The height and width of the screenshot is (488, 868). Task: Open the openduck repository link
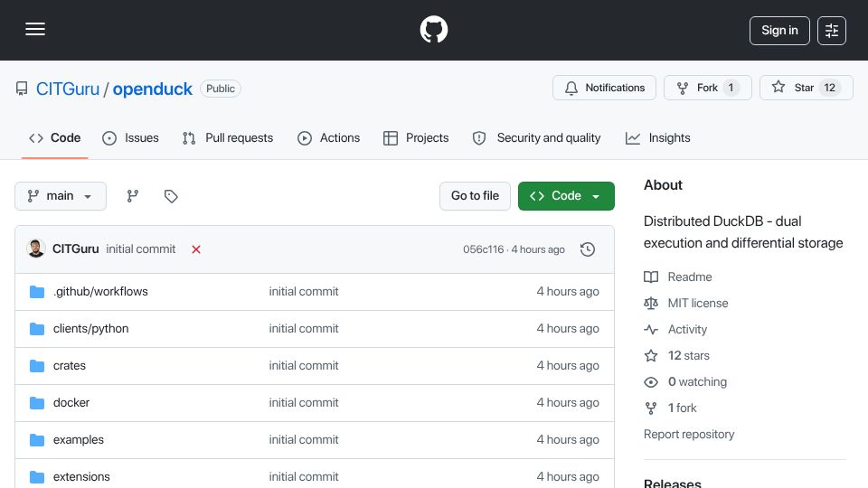(152, 89)
